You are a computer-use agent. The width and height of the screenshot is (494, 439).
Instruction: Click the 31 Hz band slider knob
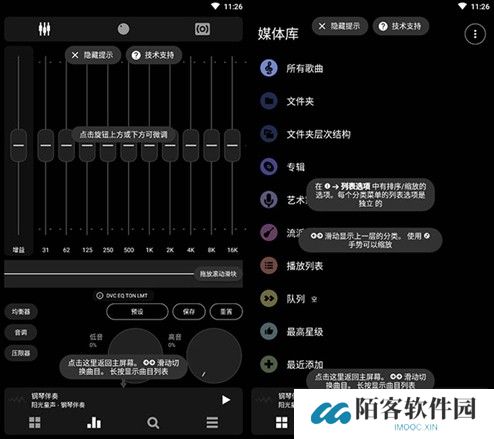(x=46, y=145)
